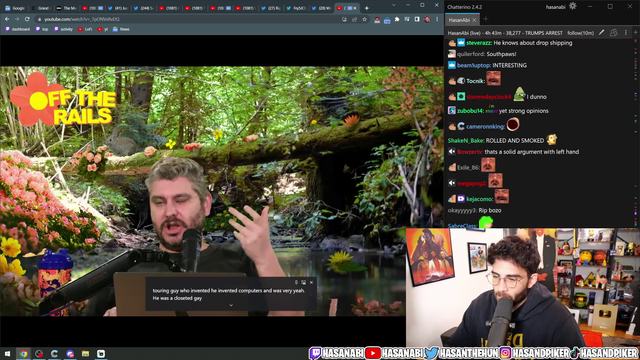
Task: Click the picture-in-picture icon in caption box
Action: pos(304,282)
